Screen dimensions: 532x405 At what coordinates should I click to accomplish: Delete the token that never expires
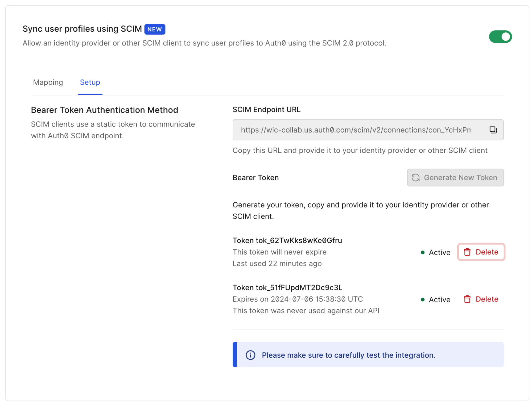[481, 252]
